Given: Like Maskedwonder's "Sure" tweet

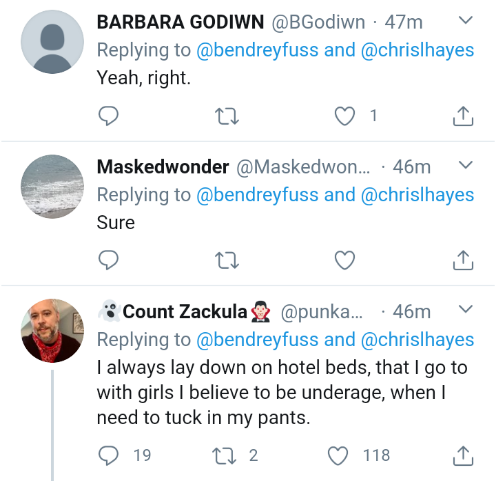Looking at the screenshot, I should pos(345,260).
